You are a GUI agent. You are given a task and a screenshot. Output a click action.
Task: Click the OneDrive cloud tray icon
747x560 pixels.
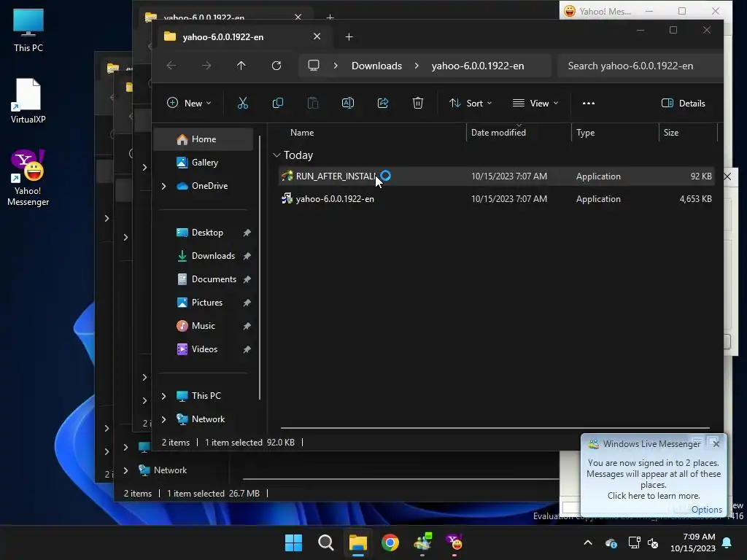click(x=611, y=542)
